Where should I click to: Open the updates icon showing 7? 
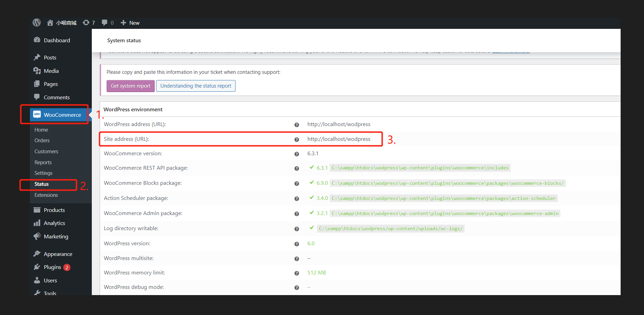coord(86,23)
